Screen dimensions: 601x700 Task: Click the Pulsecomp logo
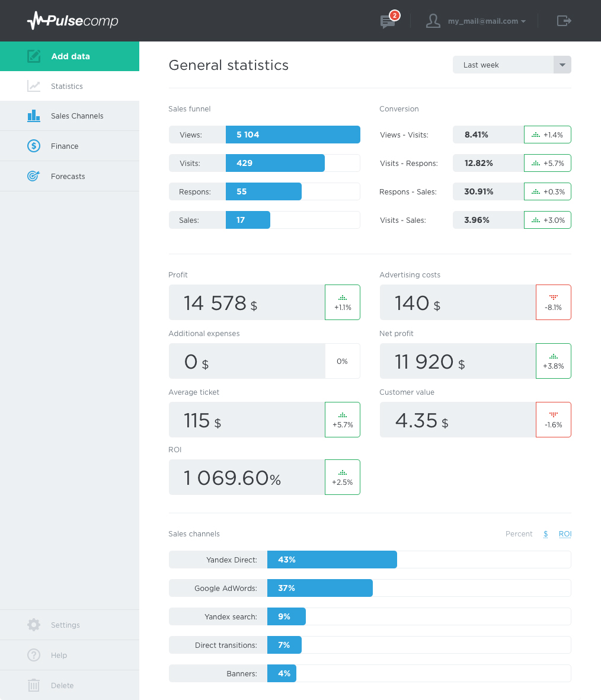click(73, 21)
